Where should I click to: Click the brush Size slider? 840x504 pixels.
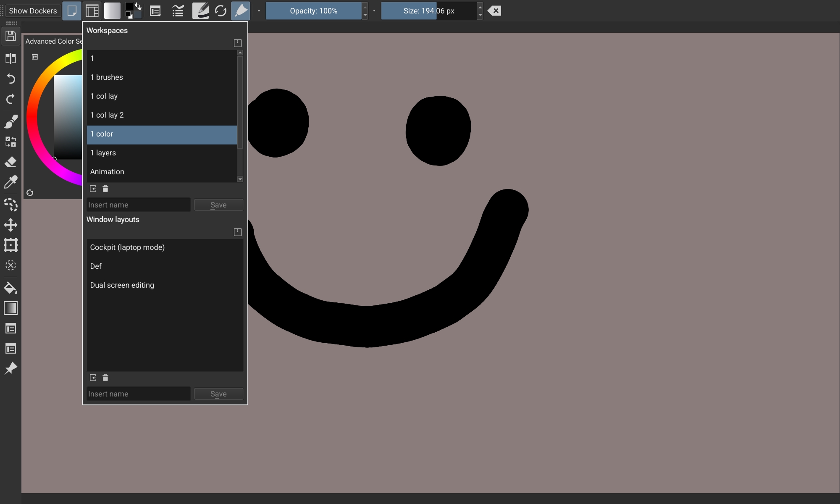tap(428, 11)
